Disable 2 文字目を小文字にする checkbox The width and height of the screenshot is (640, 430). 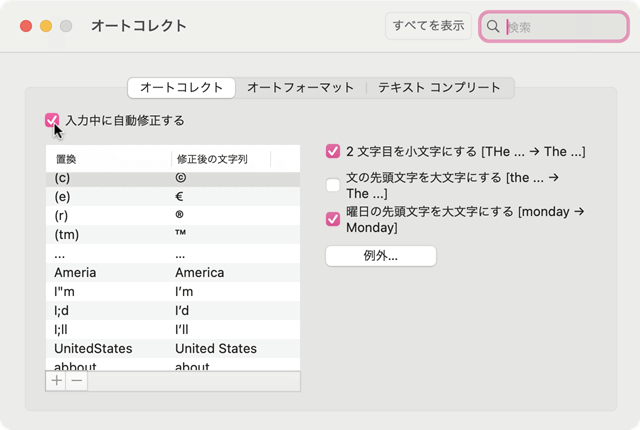pos(333,152)
